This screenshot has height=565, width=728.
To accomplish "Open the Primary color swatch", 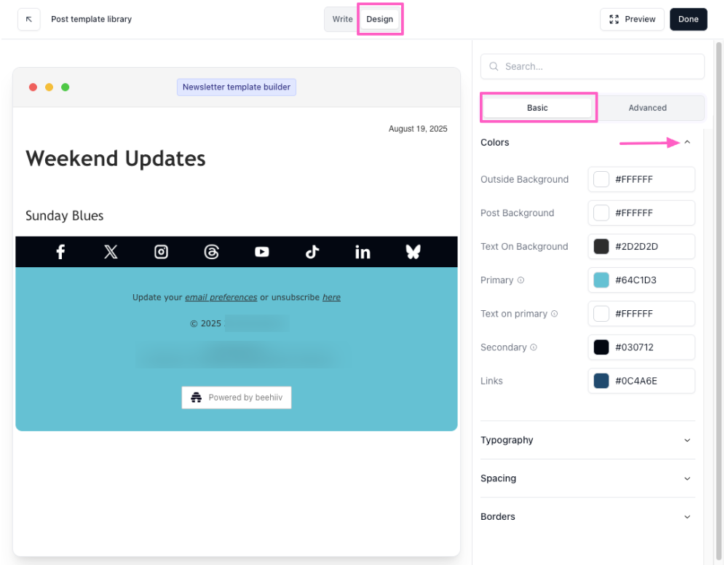I will (x=601, y=280).
